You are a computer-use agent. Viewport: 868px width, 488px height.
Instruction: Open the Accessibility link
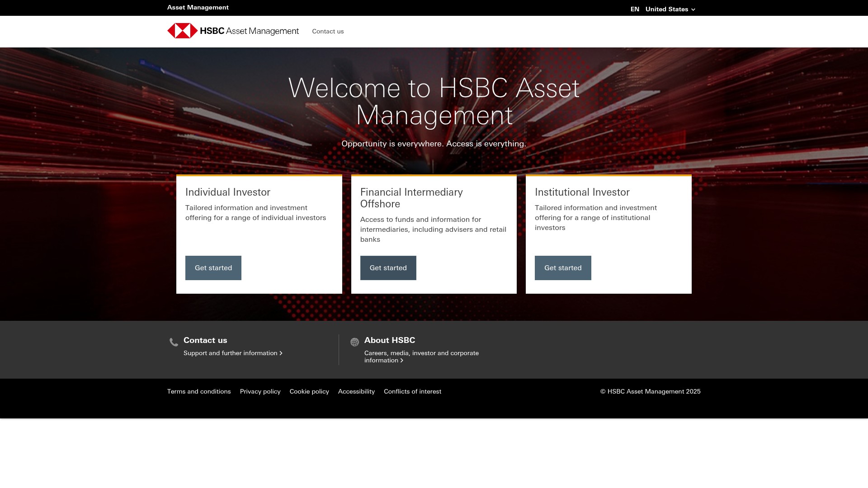pos(356,391)
